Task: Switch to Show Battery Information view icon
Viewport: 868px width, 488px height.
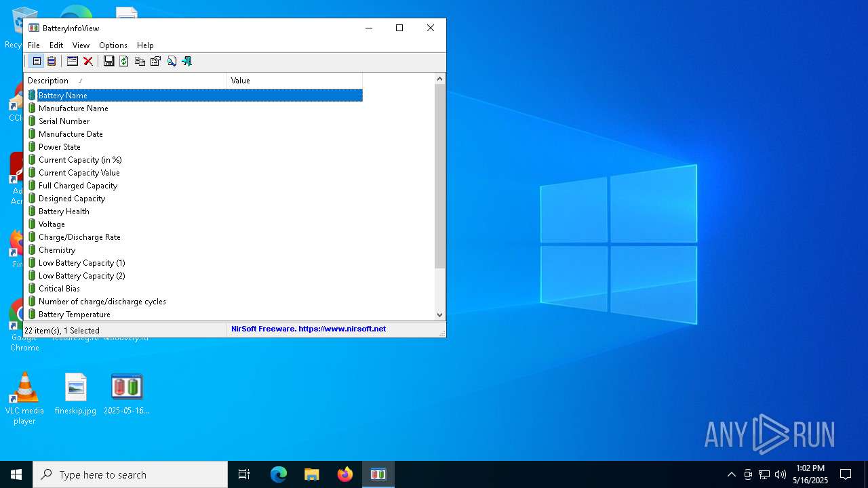Action: pos(37,61)
